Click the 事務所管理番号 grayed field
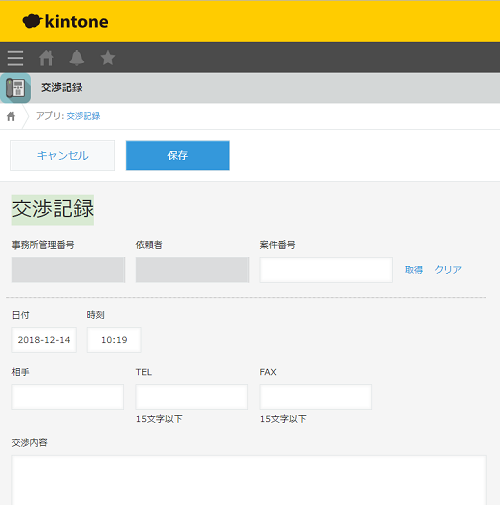Screen dimensions: 500x505 point(68,270)
